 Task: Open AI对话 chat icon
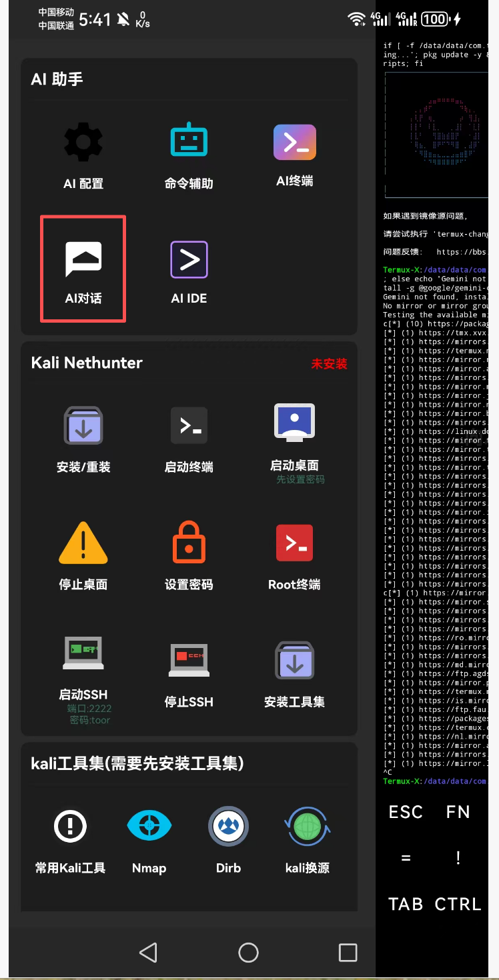click(83, 259)
